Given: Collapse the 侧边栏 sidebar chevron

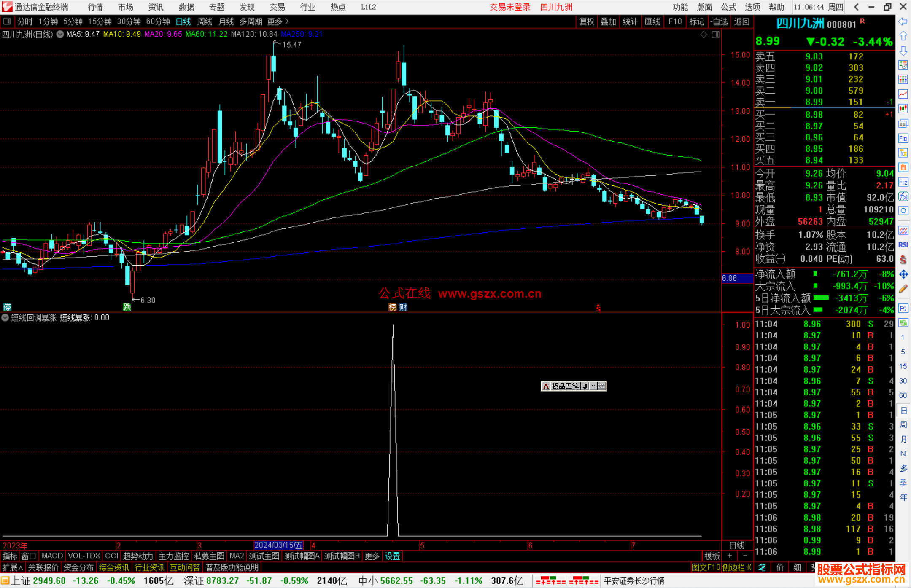Looking at the screenshot, I should (x=749, y=567).
